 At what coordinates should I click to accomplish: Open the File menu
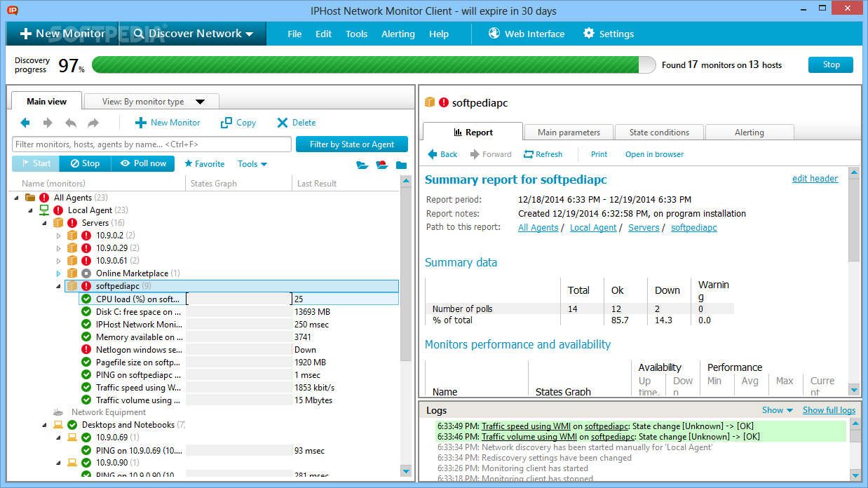click(294, 34)
